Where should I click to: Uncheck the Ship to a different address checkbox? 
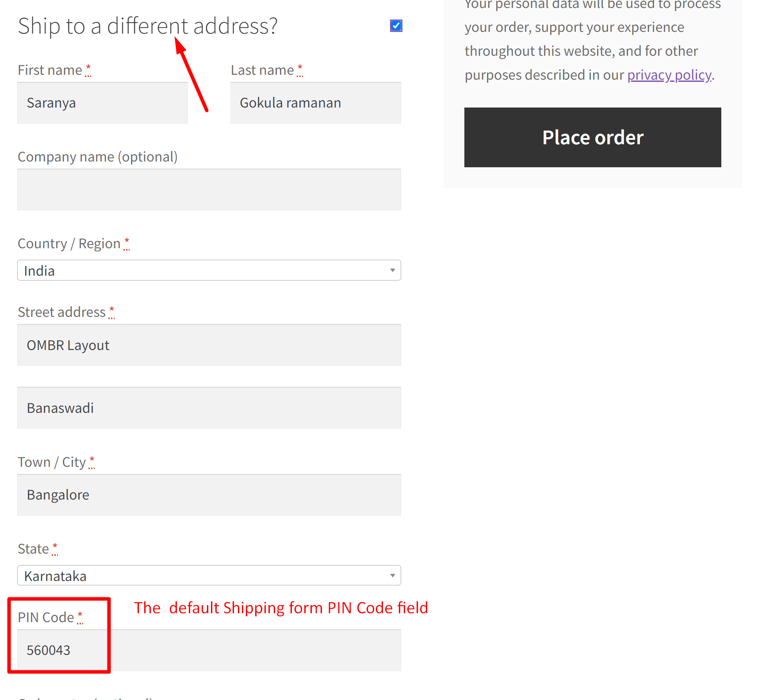(x=395, y=25)
